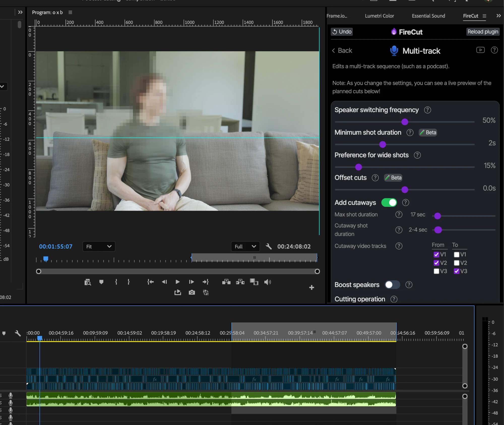This screenshot has height=425, width=504.
Task: Open the Full playback resolution dropdown
Action: click(x=245, y=246)
